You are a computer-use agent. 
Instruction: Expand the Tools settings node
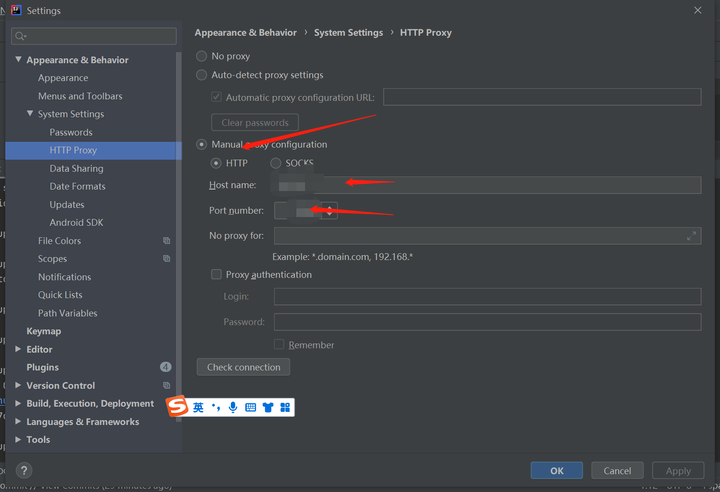(18, 439)
